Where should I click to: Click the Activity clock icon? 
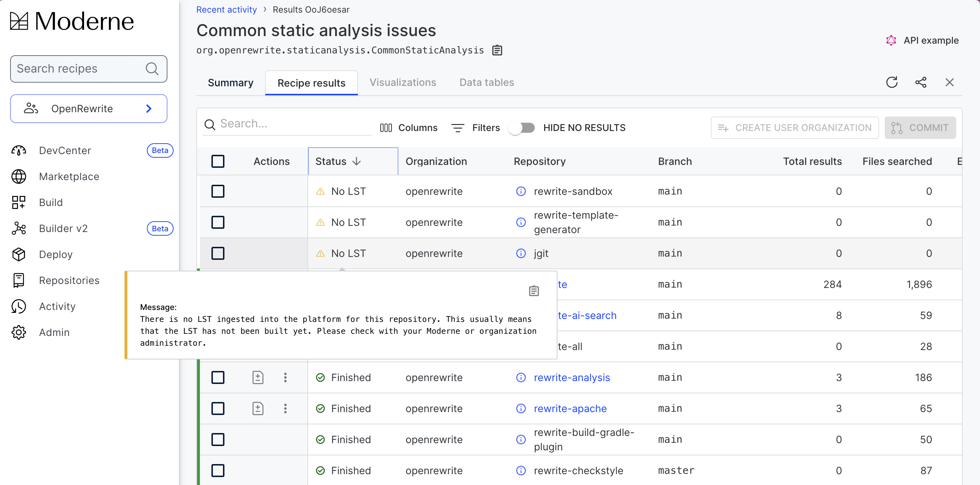19,306
